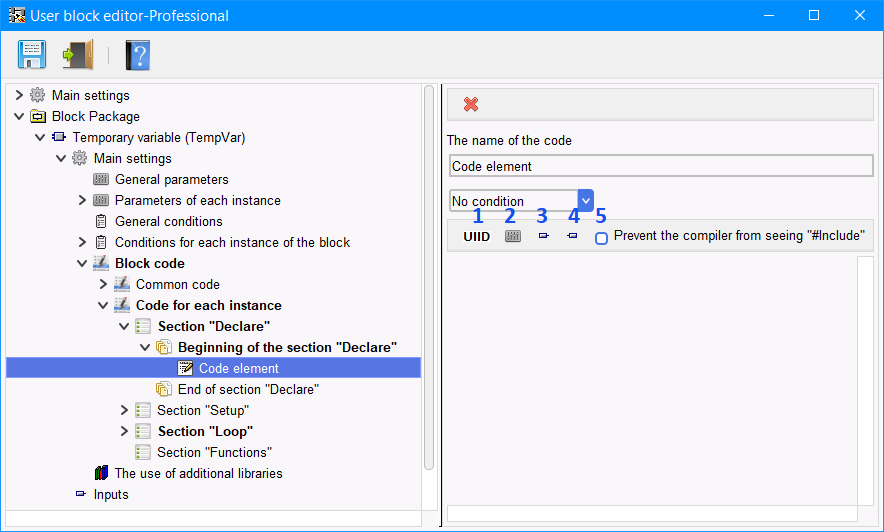The height and width of the screenshot is (532, 884).
Task: Expand the Section "Setup" node
Action: coord(124,410)
